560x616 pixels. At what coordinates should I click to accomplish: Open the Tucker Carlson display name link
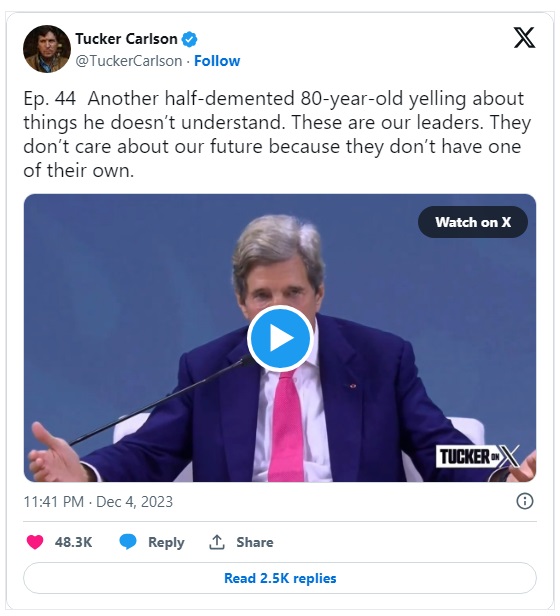(126, 39)
